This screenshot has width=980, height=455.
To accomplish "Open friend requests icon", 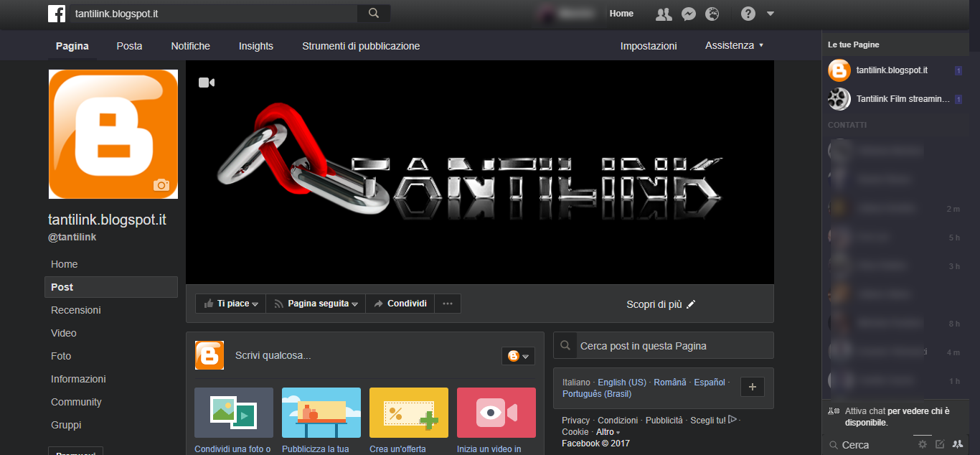I will coord(664,14).
